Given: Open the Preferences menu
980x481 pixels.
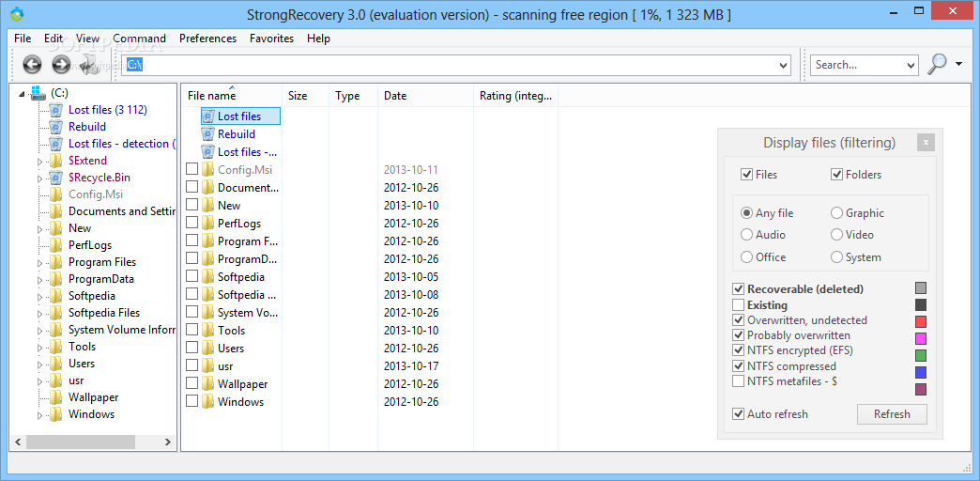Looking at the screenshot, I should pos(208,39).
